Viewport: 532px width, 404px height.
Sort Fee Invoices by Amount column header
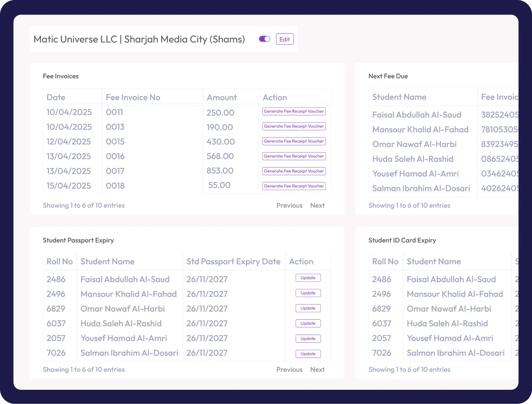tap(222, 97)
